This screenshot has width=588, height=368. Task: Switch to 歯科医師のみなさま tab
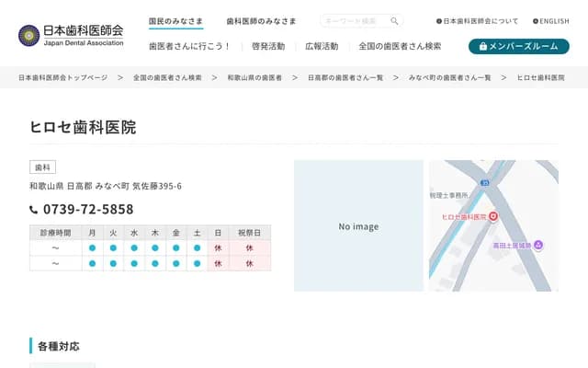(x=261, y=20)
